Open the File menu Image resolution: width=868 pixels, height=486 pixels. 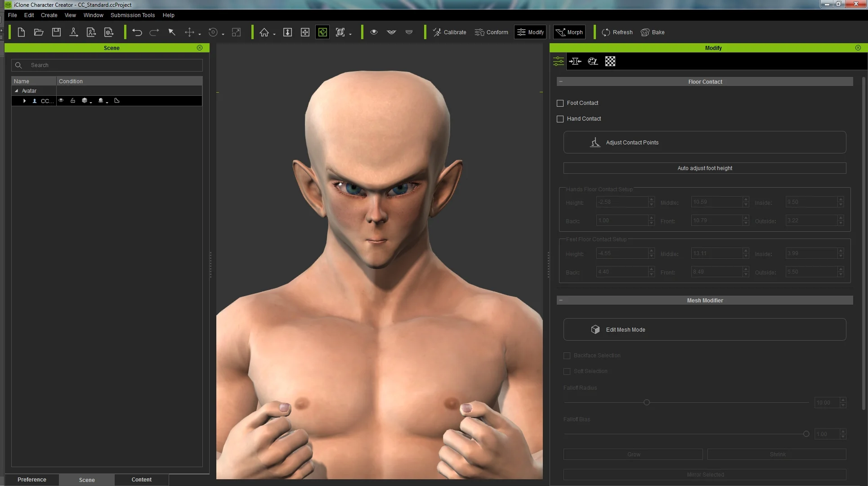pos(11,15)
